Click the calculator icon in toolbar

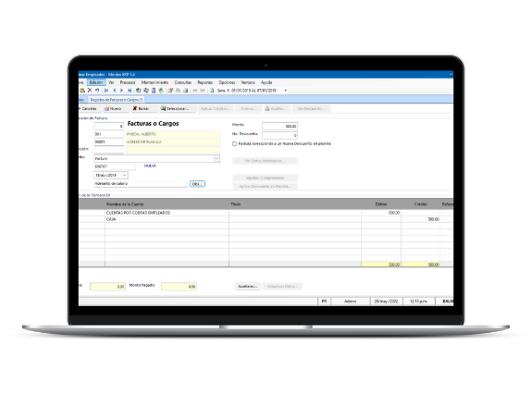[x=154, y=91]
